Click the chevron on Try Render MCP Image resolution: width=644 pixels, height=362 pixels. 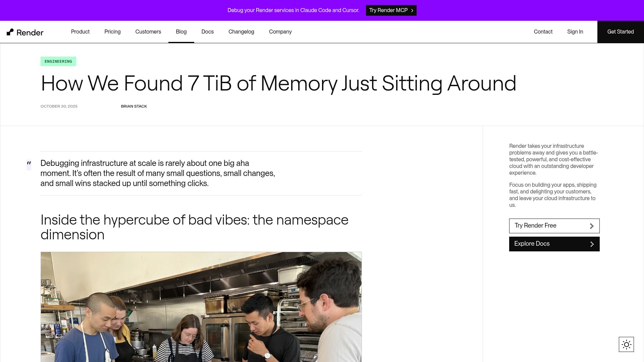click(412, 10)
